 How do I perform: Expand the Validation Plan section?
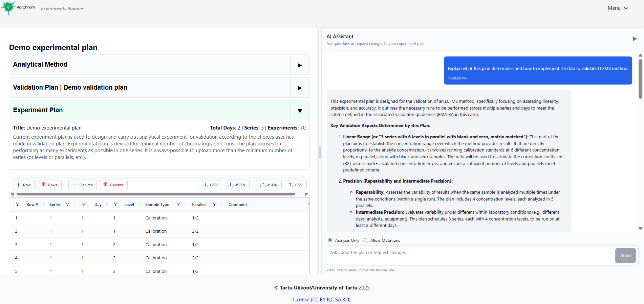[x=300, y=88]
